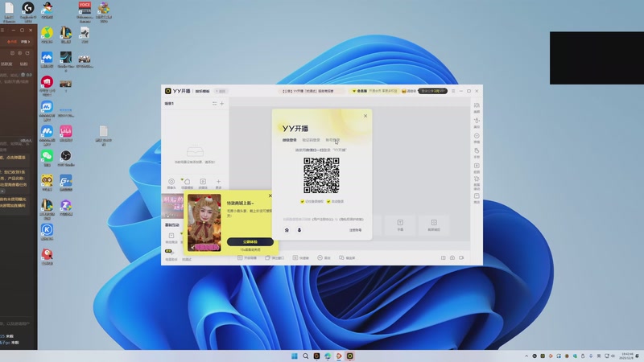
Task: Add a camera source icon in YY panel
Action: (171, 183)
